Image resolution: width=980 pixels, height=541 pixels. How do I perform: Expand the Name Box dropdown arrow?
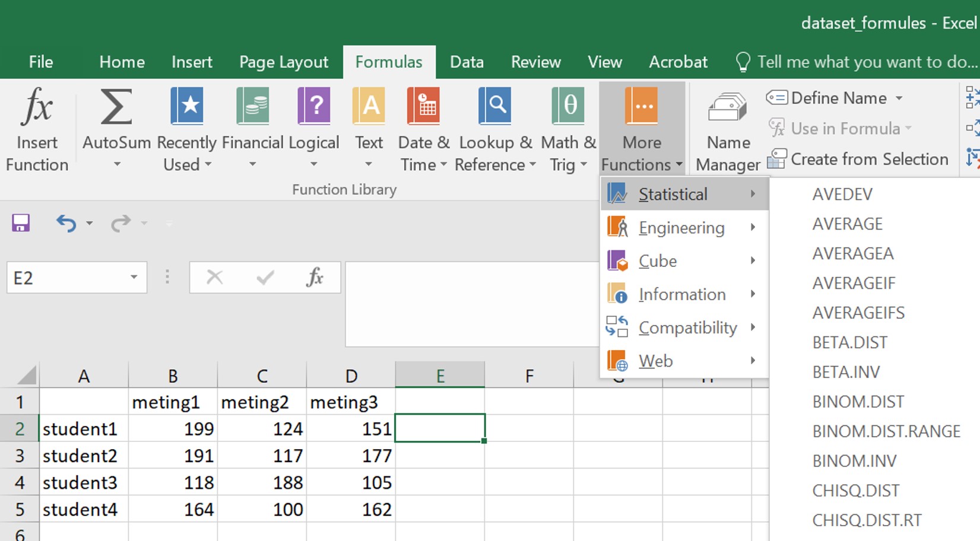coord(134,278)
